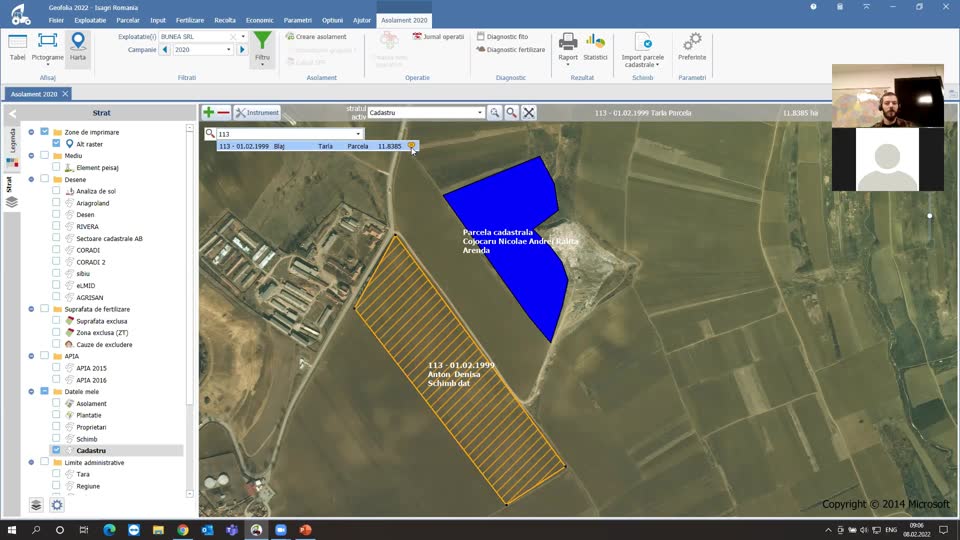
Task: Select the Harta map view
Action: tap(78, 48)
